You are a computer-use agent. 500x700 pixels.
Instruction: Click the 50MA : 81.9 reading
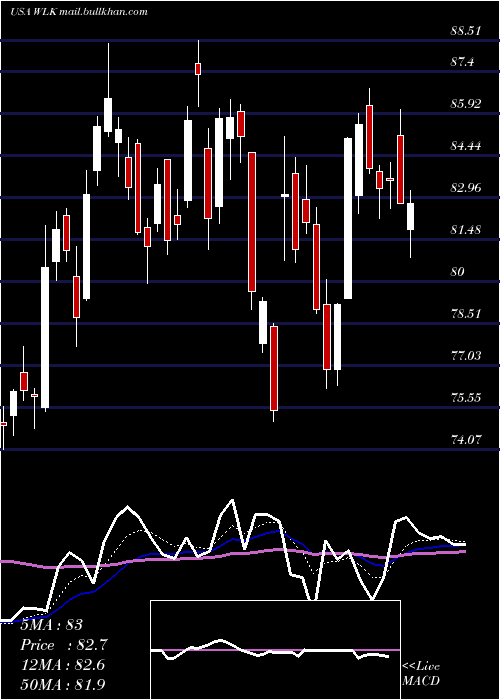click(63, 685)
